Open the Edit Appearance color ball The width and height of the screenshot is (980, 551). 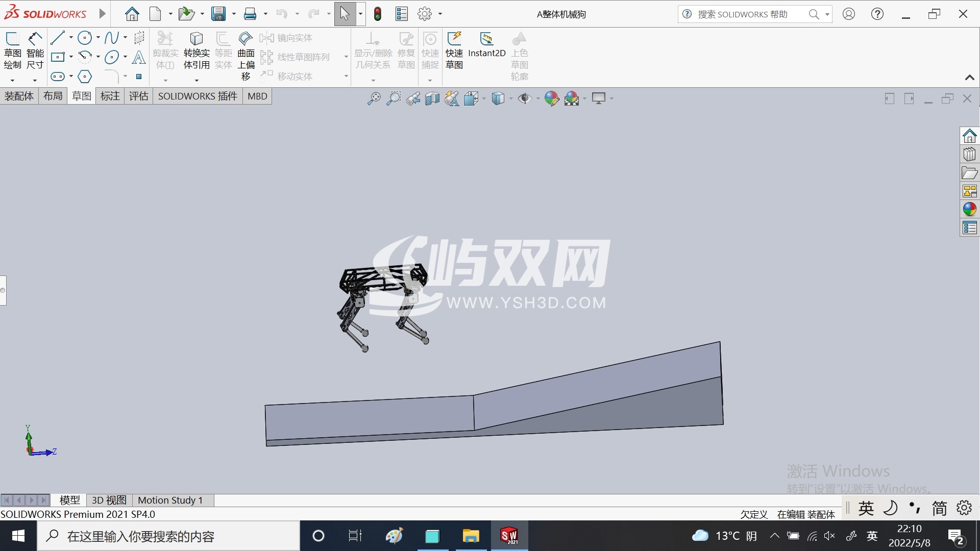[551, 98]
